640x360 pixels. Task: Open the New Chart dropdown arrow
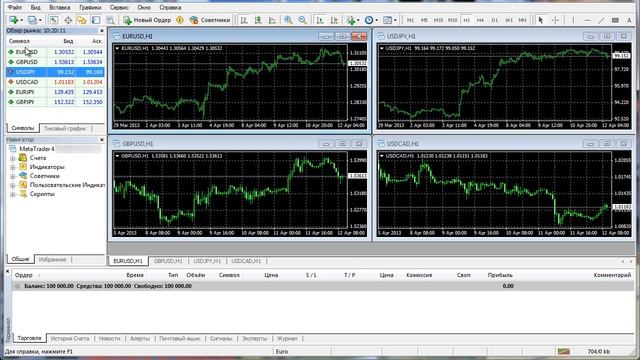[22, 20]
